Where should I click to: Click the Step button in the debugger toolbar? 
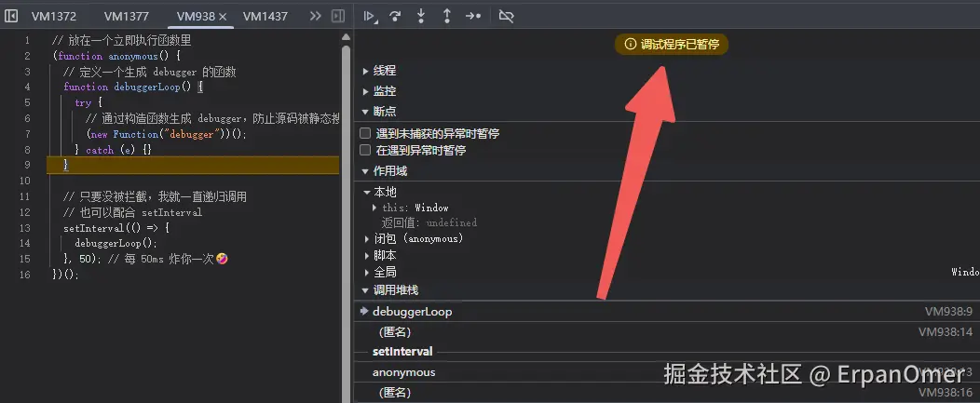473,16
